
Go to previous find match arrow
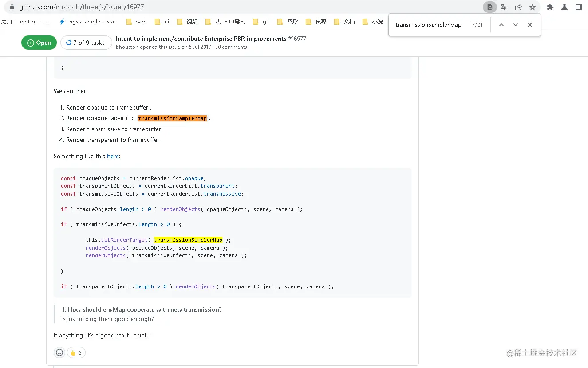(x=501, y=25)
